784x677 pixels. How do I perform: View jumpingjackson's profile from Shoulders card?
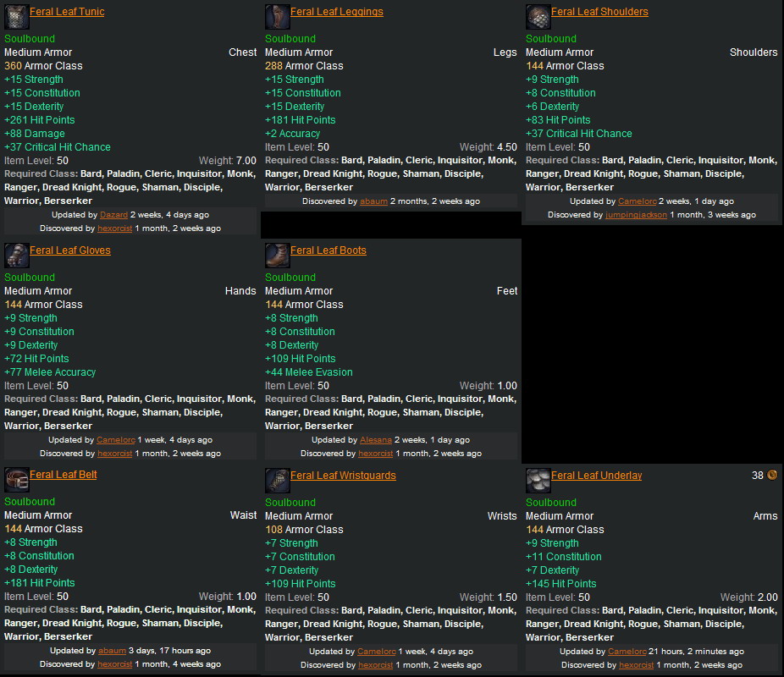(636, 215)
